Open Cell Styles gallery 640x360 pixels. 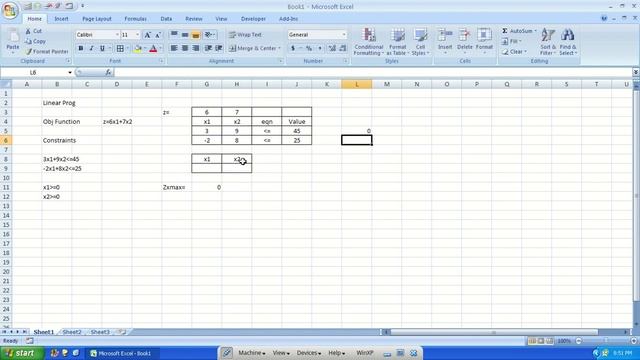click(x=420, y=42)
